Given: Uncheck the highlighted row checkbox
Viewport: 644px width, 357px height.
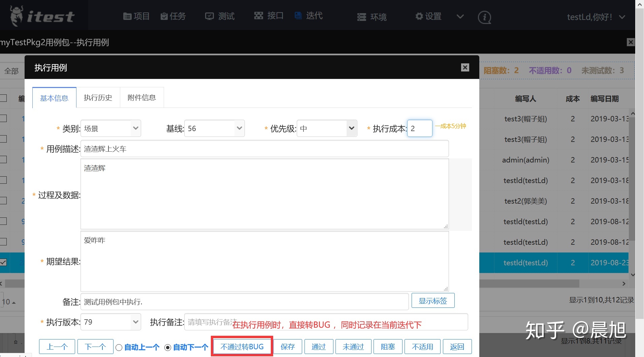Looking at the screenshot, I should (3, 262).
